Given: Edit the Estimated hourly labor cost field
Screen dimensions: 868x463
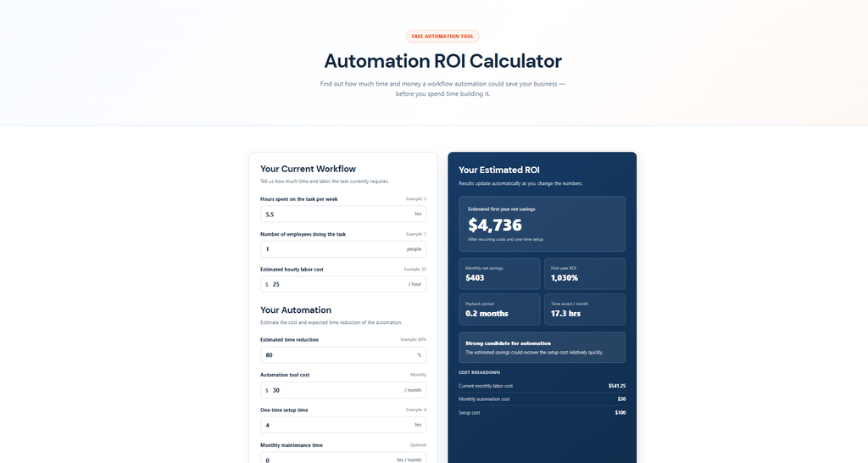Looking at the screenshot, I should tap(343, 284).
